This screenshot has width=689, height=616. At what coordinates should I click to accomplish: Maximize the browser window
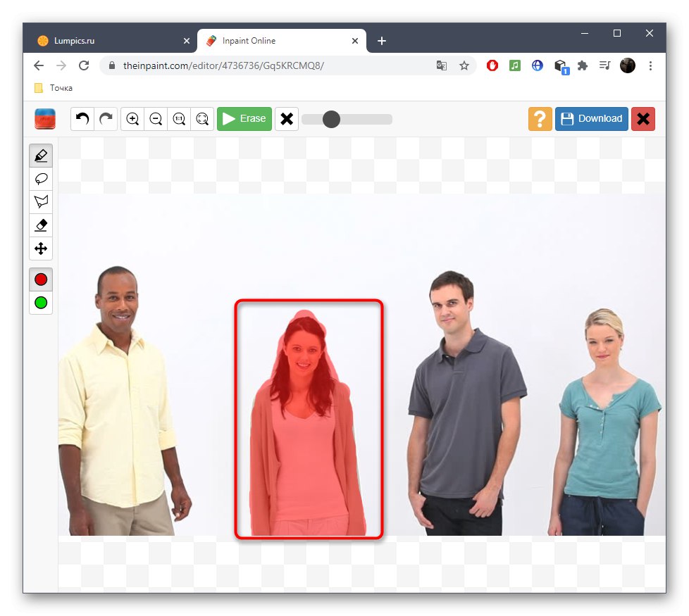[617, 33]
